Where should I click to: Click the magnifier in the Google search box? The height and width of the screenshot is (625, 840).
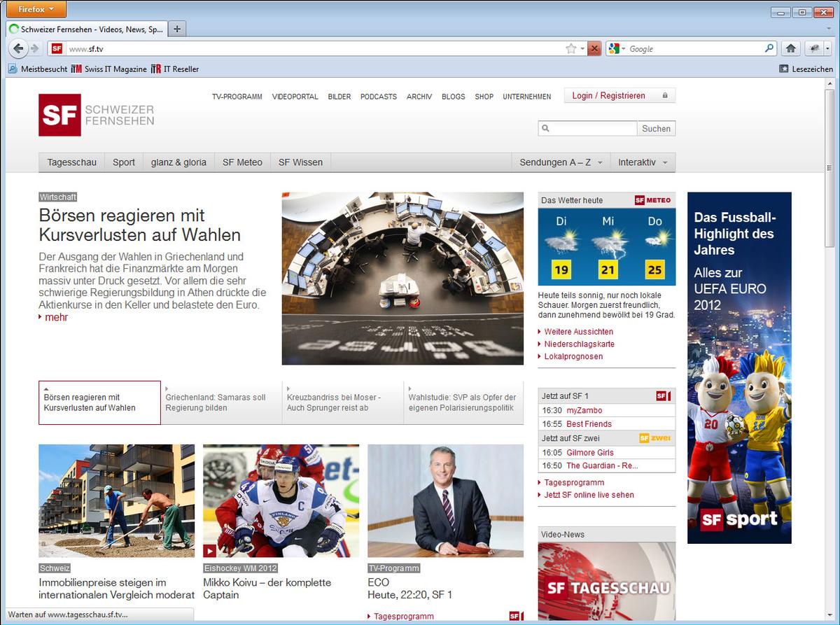click(769, 49)
